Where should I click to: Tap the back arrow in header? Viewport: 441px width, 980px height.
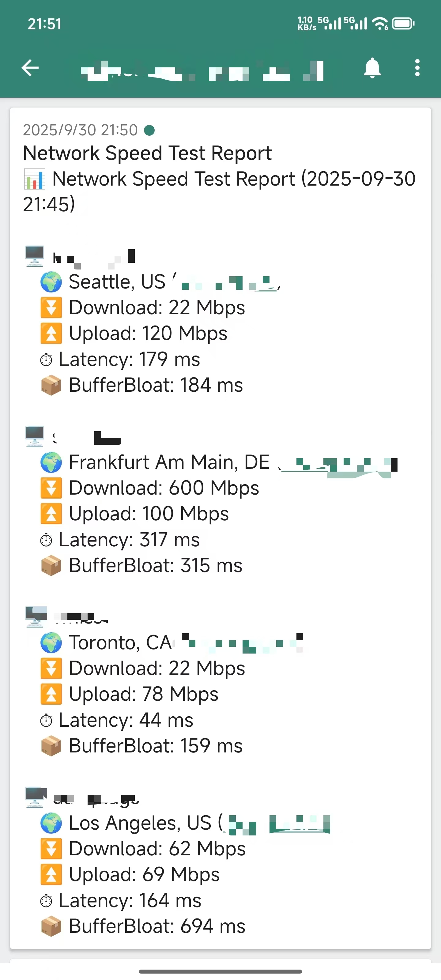30,68
